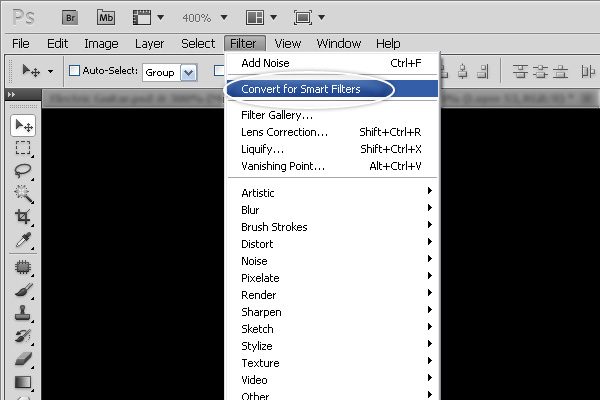Screen dimensions: 600x400
Task: Select the Lasso tool
Action: pyautogui.click(x=23, y=171)
